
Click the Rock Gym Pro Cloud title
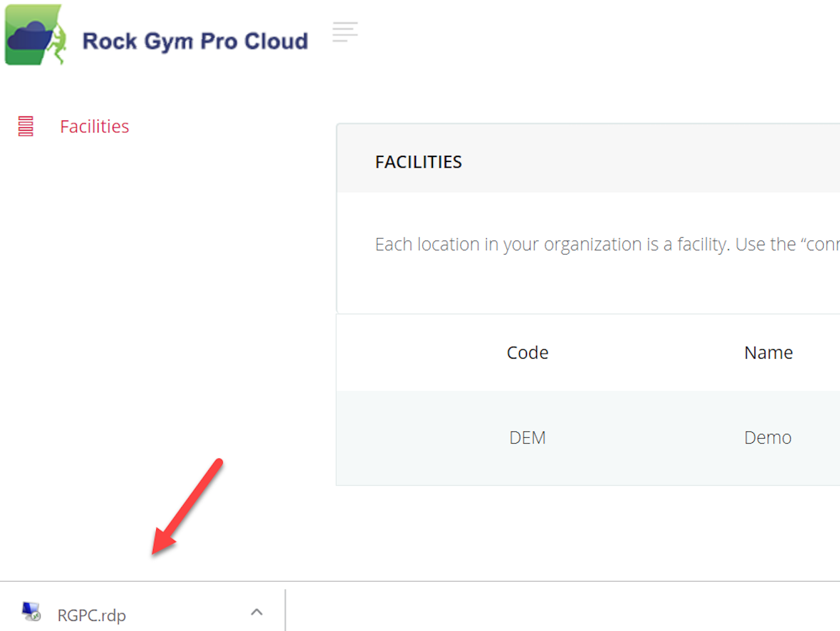(x=195, y=41)
